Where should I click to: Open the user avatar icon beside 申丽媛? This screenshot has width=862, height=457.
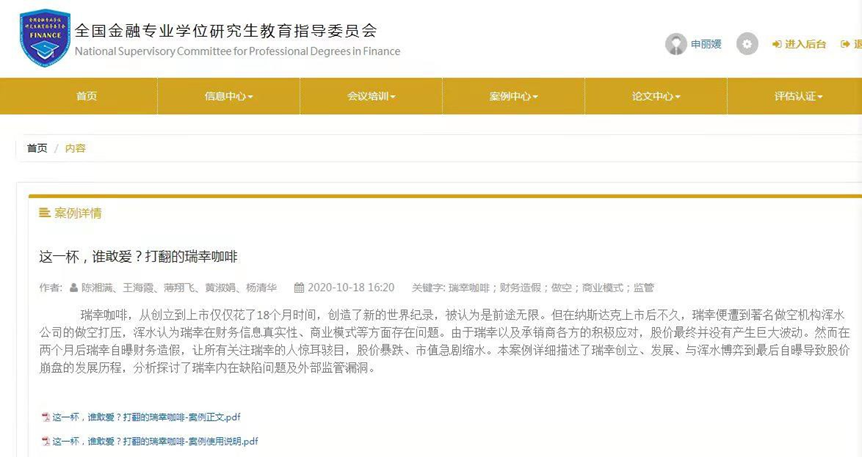[676, 44]
